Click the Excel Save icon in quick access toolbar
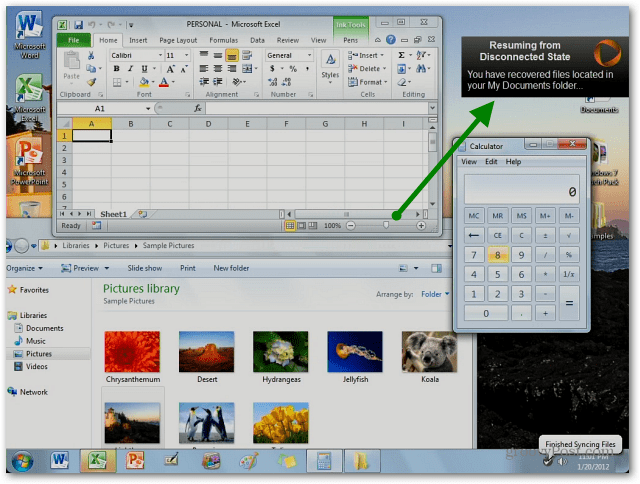The height and width of the screenshot is (484, 640). point(78,25)
